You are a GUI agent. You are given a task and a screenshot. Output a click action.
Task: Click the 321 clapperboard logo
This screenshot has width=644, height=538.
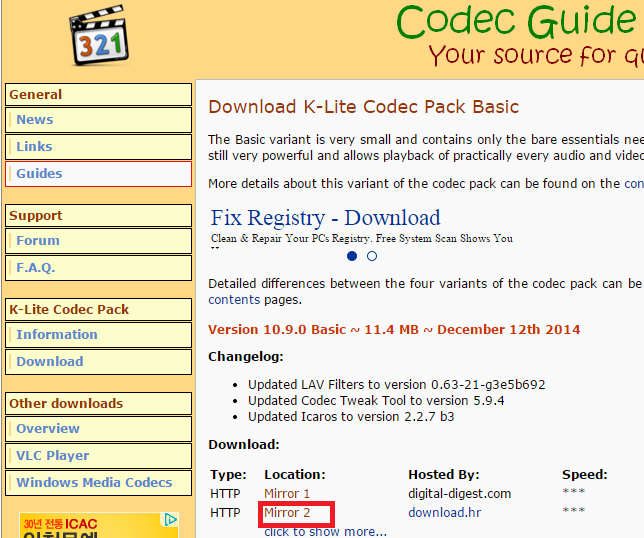tap(99, 35)
